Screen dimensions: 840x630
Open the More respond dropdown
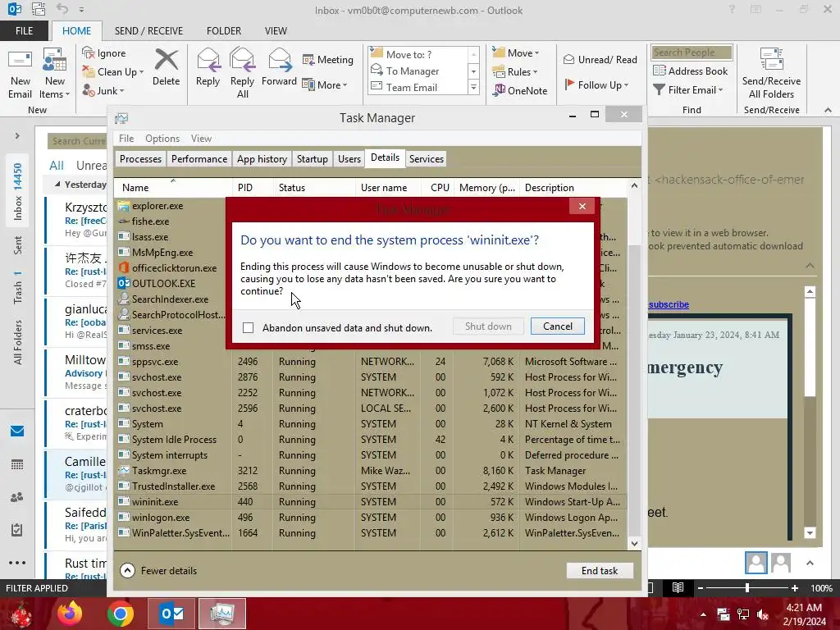[x=325, y=84]
